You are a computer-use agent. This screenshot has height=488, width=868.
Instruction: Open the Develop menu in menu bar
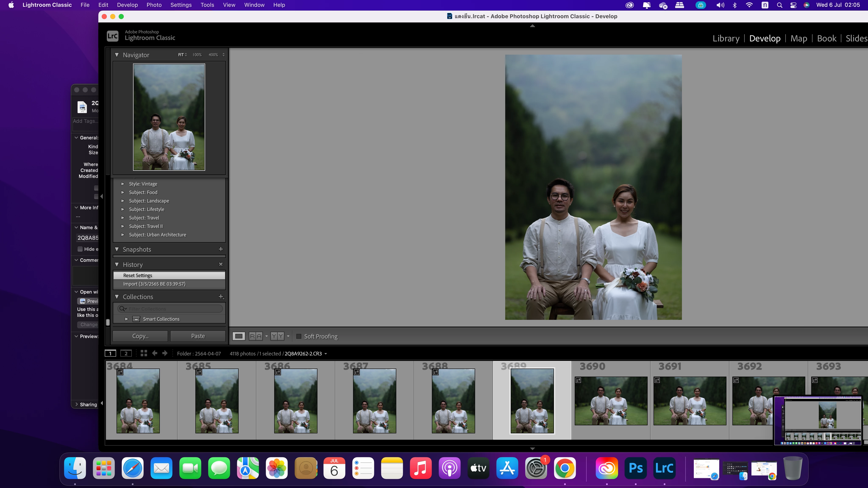pos(127,5)
